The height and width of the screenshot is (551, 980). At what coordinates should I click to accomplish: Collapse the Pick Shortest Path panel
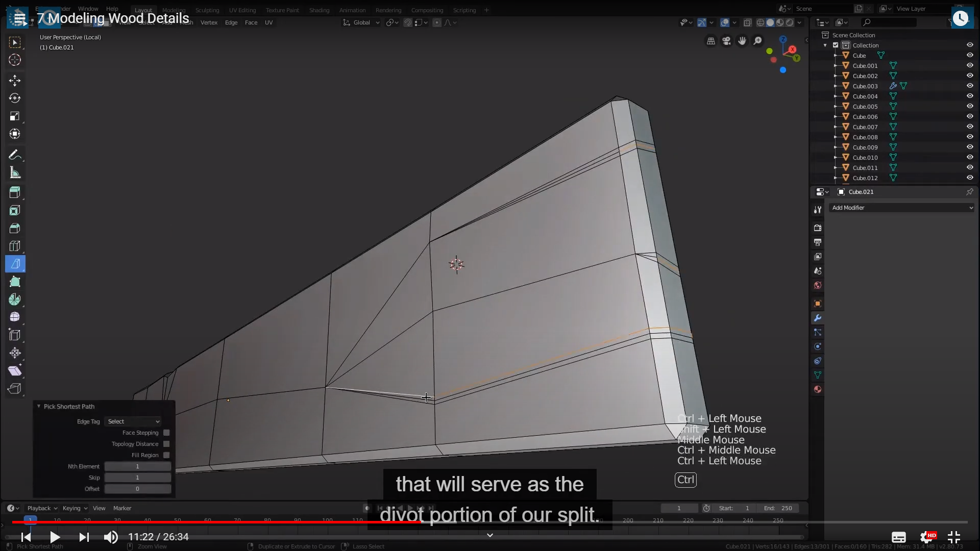(x=39, y=406)
